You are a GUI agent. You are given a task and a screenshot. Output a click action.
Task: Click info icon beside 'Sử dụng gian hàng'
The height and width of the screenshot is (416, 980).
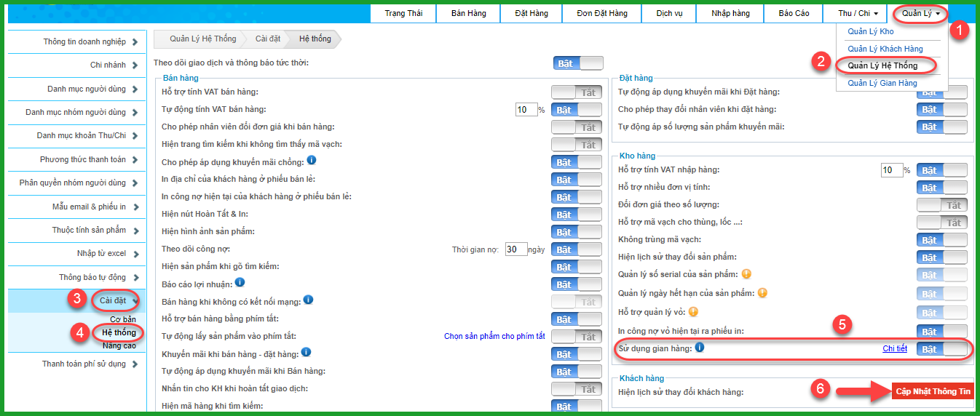pos(699,348)
